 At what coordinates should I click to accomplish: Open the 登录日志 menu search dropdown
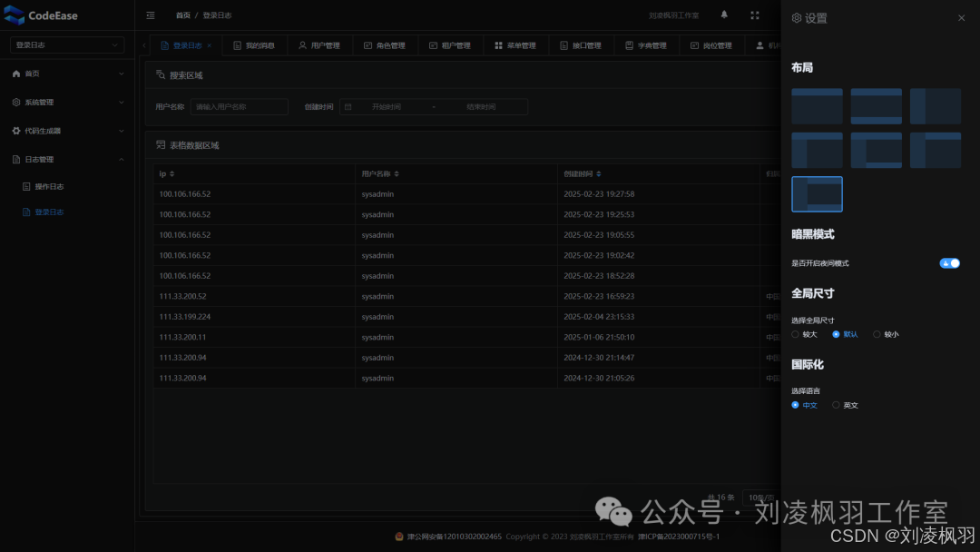pos(67,45)
